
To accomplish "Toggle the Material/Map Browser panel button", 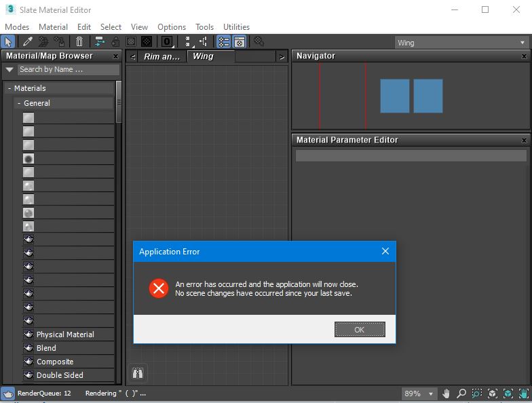I will click(223, 42).
